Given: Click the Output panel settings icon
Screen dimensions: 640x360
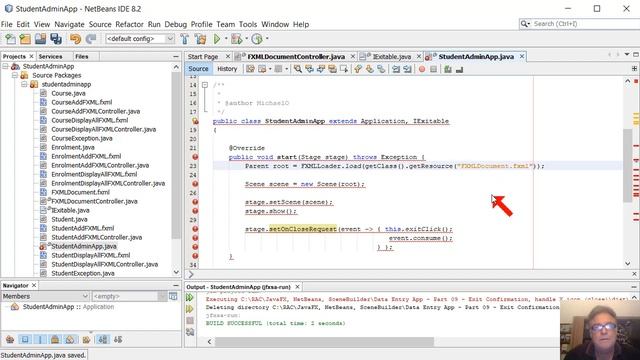Looking at the screenshot, I should click(x=190, y=332).
